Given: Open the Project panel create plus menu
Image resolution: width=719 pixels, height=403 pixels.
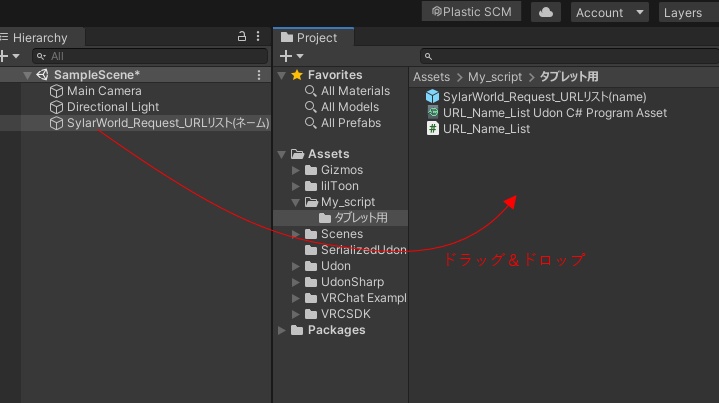Looking at the screenshot, I should (291, 57).
